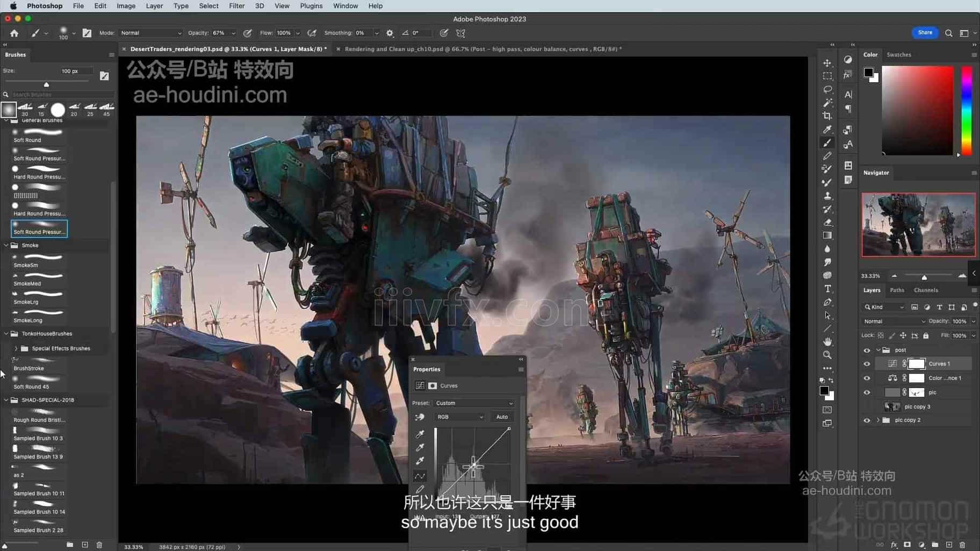Click the Curves 1 layer mask thumbnail
Screen dimensions: 980x551
pos(917,364)
